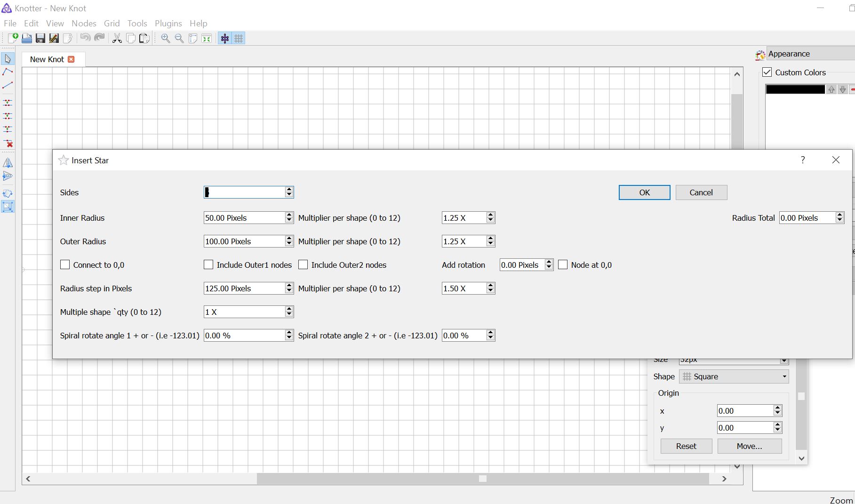Open the View menu

tap(55, 23)
